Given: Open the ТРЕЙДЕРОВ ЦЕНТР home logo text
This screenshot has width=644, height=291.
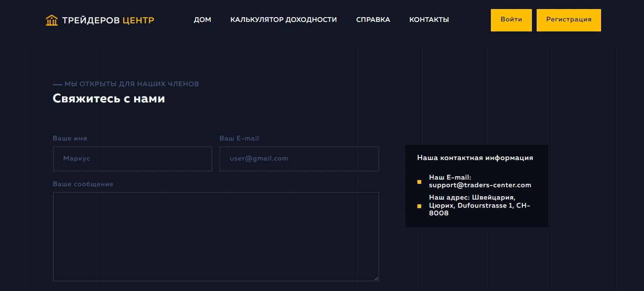Looking at the screenshot, I should [x=108, y=20].
